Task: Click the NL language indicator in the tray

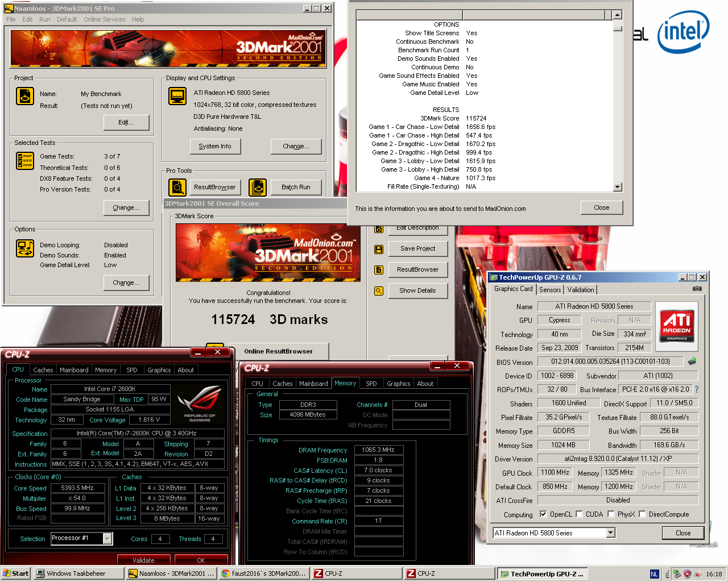Action: click(x=654, y=574)
